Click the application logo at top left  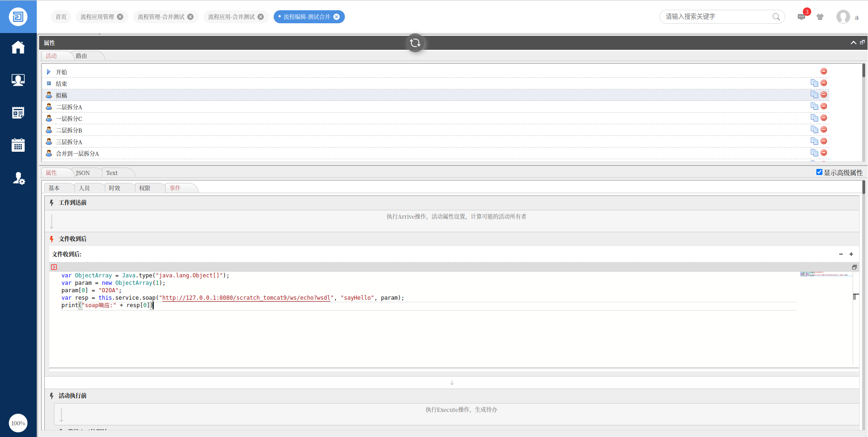coord(18,17)
